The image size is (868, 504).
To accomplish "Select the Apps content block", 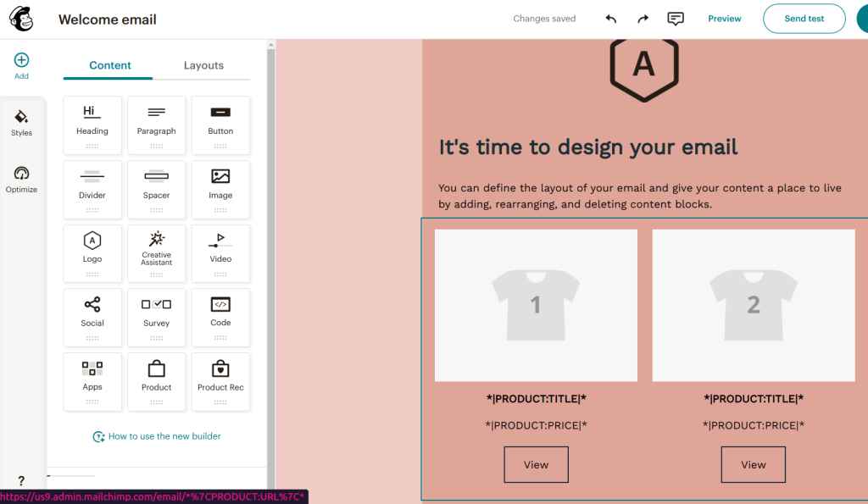I will [x=92, y=382].
